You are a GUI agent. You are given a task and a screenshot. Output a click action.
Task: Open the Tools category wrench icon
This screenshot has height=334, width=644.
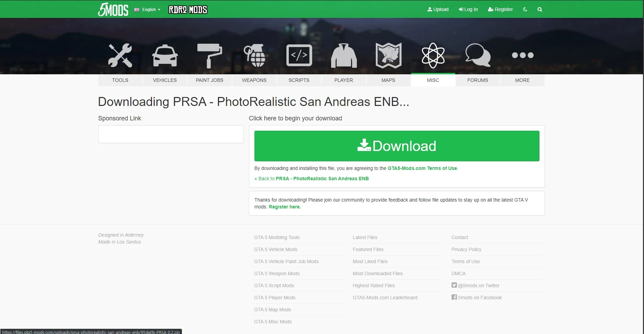point(120,55)
